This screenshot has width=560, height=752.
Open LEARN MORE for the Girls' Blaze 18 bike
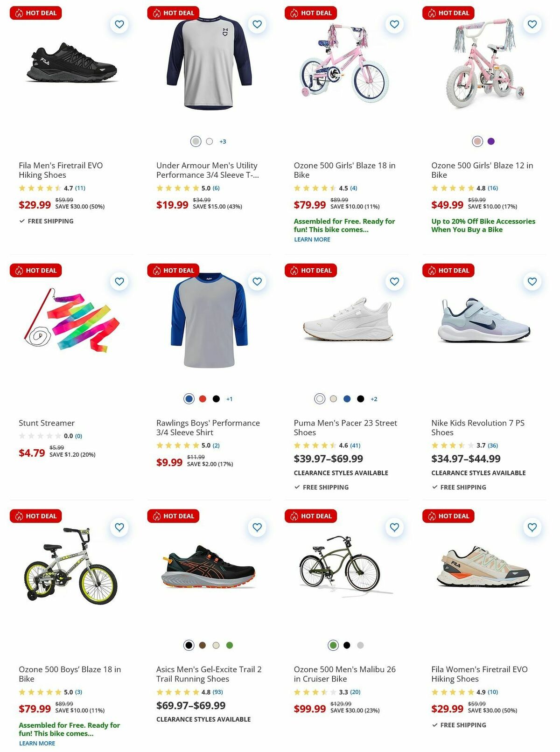click(x=312, y=239)
